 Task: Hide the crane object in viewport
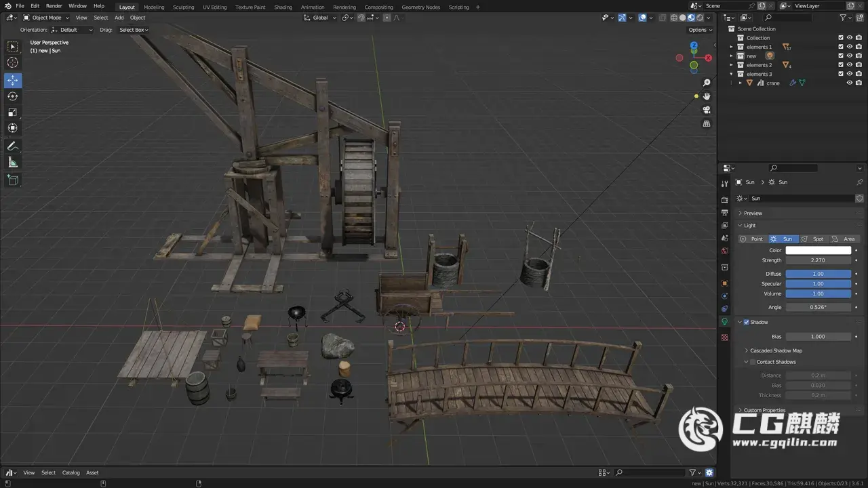tap(849, 83)
